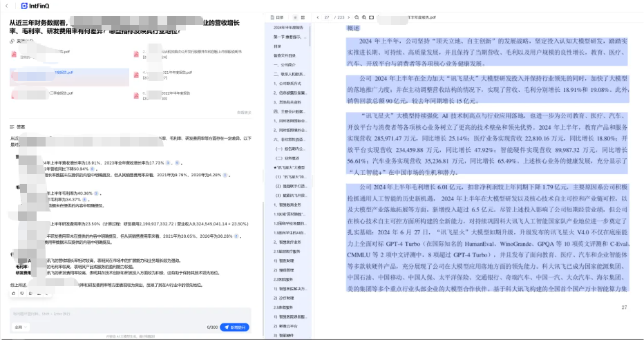Click citation badge after 2020年为36.28%
644x340 pixels.
coord(236,236)
